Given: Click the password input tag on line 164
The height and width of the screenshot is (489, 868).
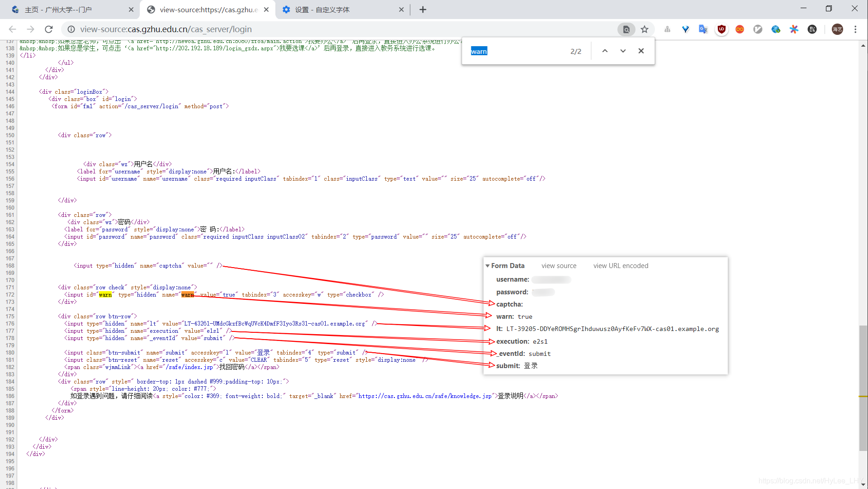Looking at the screenshot, I should click(x=295, y=237).
